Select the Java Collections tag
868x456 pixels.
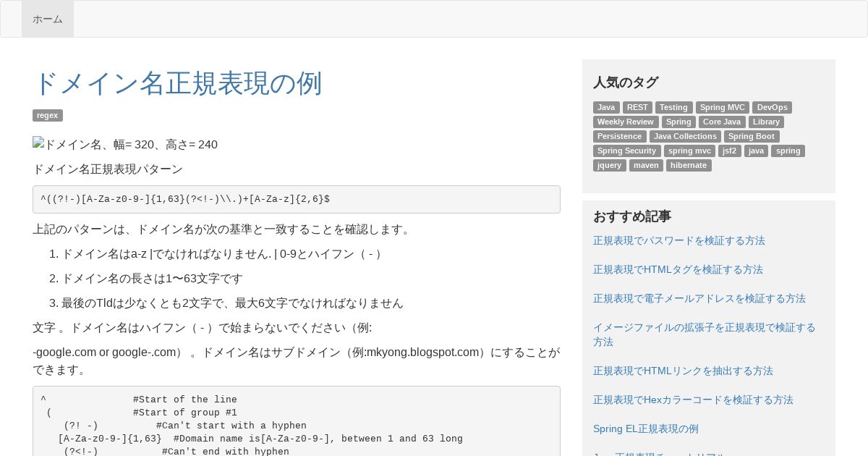(685, 136)
